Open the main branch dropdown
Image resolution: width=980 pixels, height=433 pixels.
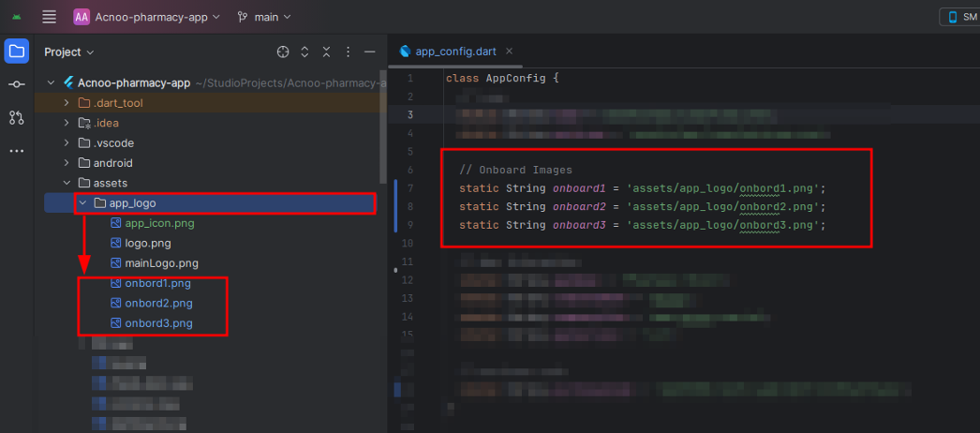pos(265,17)
